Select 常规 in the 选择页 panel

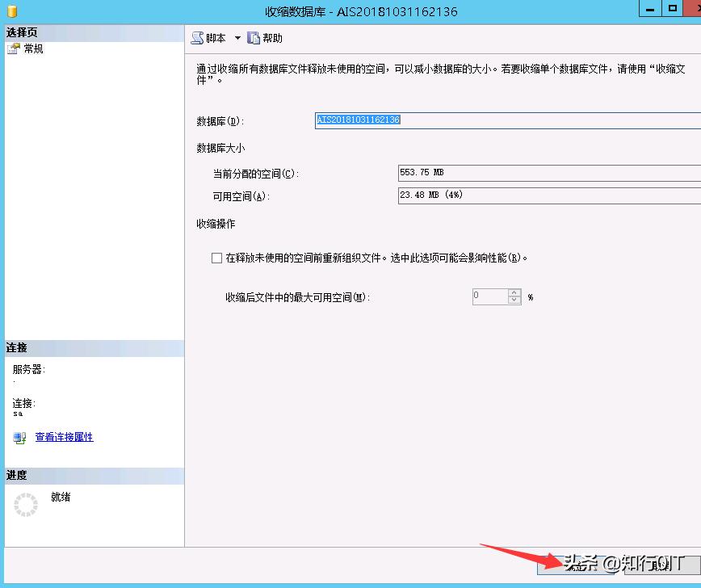tap(31, 48)
